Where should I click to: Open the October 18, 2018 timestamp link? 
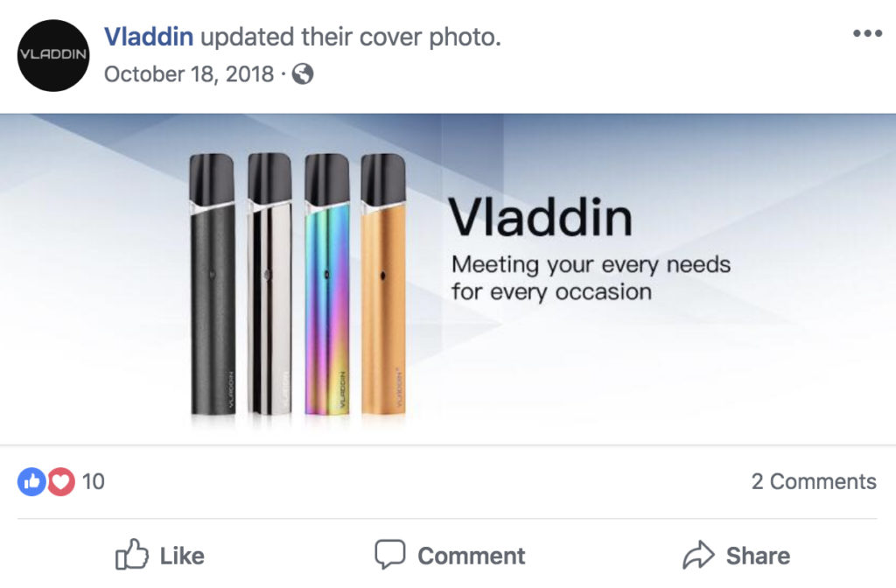tap(189, 74)
